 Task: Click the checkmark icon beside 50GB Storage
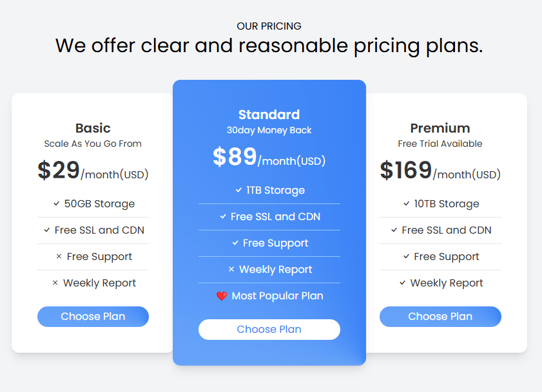(x=56, y=204)
